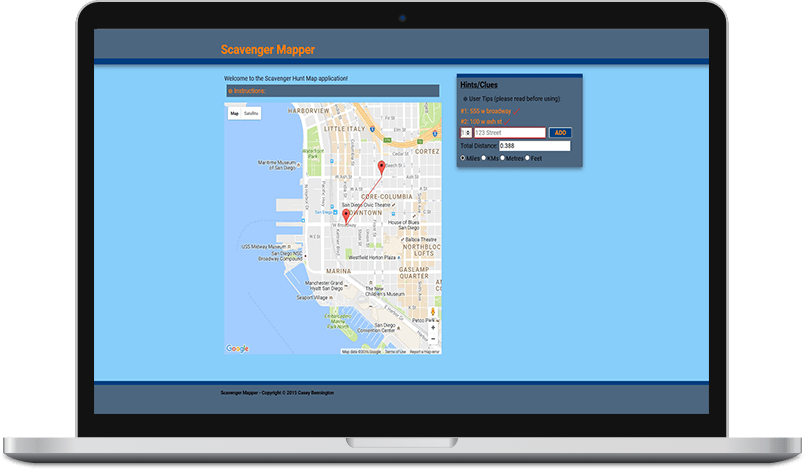Image resolution: width=804 pixels, height=469 pixels.
Task: Click clue #2: 100 w ash st
Action: tap(481, 121)
